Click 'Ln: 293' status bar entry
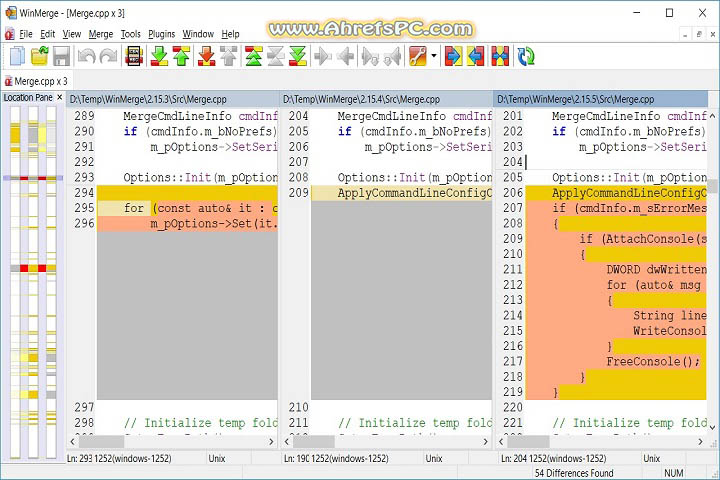The height and width of the screenshot is (480, 720). pyautogui.click(x=79, y=458)
